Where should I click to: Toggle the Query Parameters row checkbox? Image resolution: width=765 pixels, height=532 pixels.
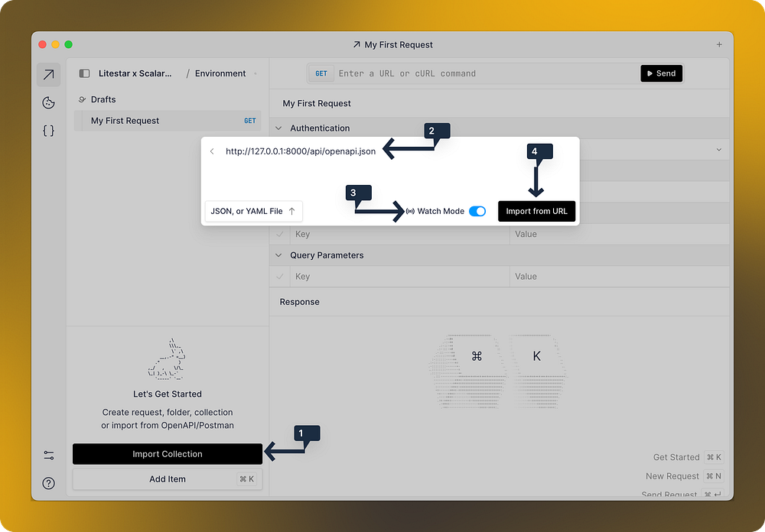click(279, 277)
